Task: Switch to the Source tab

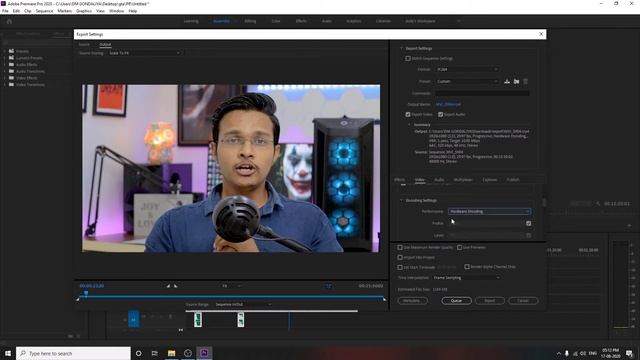Action: pos(84,44)
